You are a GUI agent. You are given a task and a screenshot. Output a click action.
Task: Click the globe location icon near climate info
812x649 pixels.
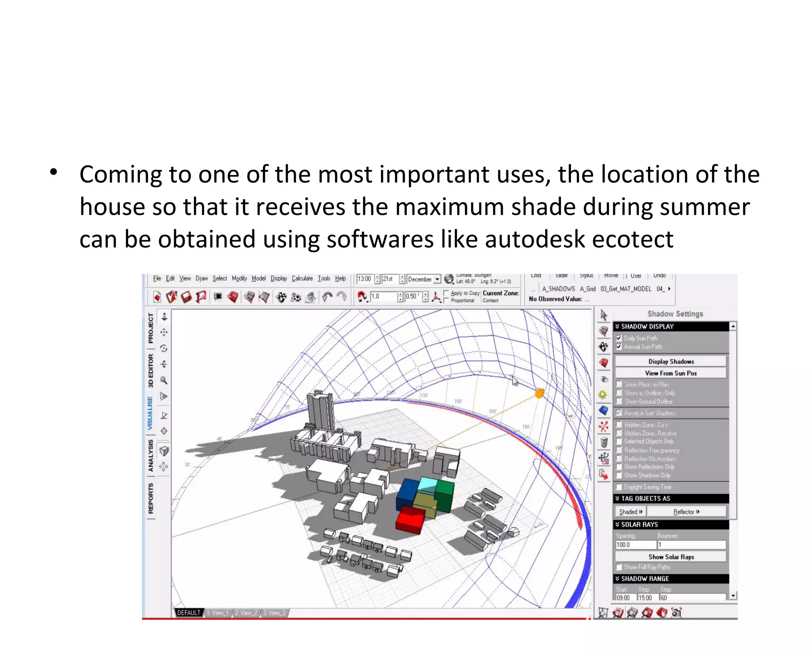click(x=449, y=279)
